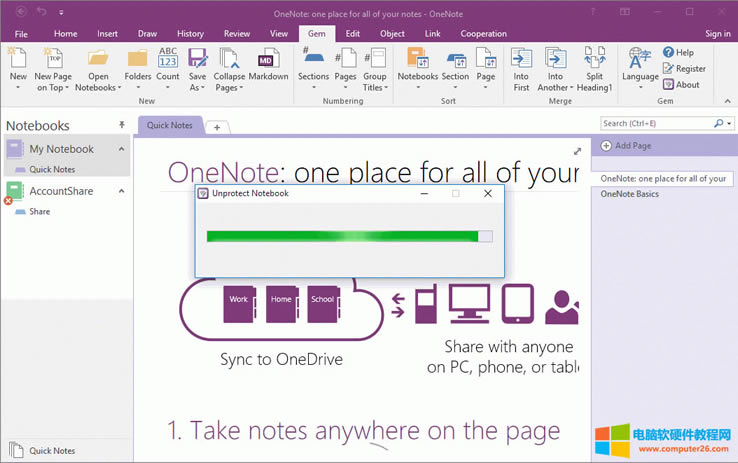
Task: Switch to the Draw ribbon tab
Action: pos(148,33)
